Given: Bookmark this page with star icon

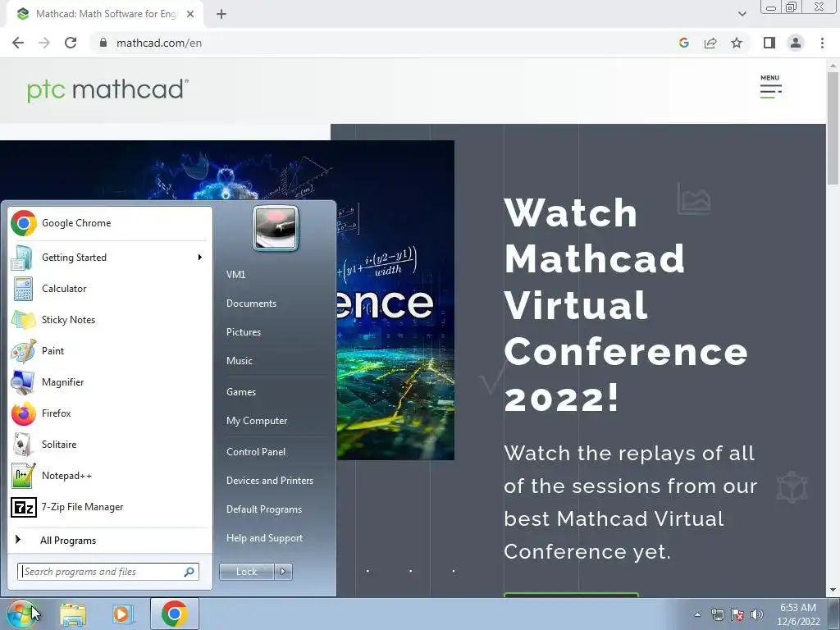Looking at the screenshot, I should [x=737, y=43].
